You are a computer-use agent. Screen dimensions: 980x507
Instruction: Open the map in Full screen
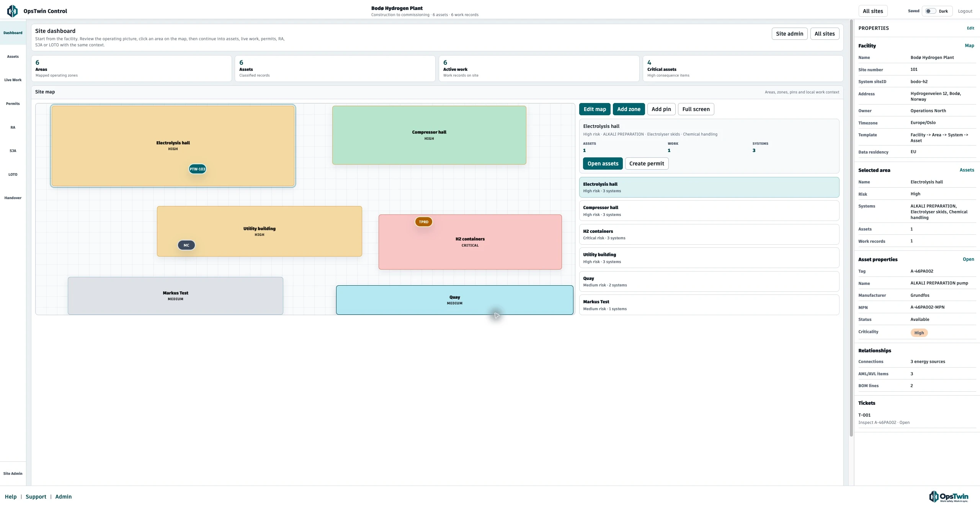point(696,109)
